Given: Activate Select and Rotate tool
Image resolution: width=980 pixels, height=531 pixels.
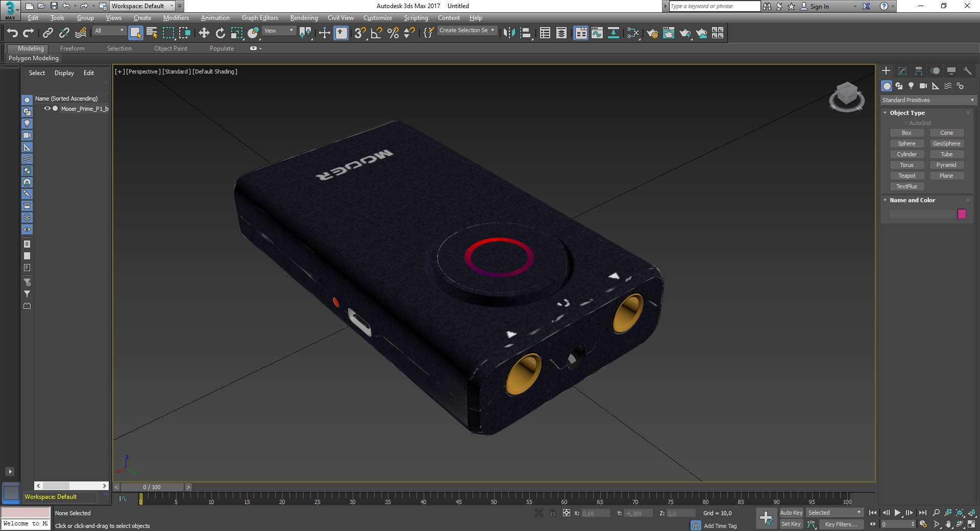Looking at the screenshot, I should pos(220,33).
